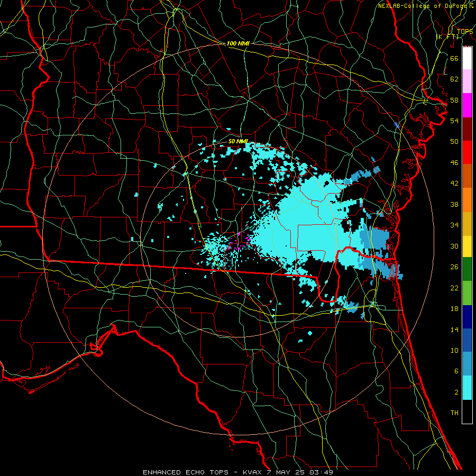This screenshot has width=476, height=476.
Task: Click the legend value '54'
Action: (454, 121)
